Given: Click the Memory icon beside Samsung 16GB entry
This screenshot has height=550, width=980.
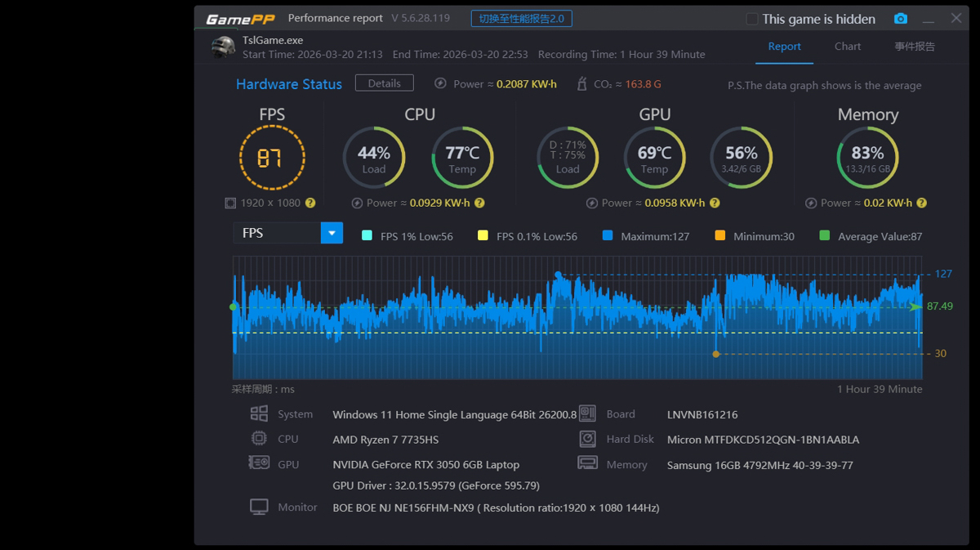Looking at the screenshot, I should point(587,463).
